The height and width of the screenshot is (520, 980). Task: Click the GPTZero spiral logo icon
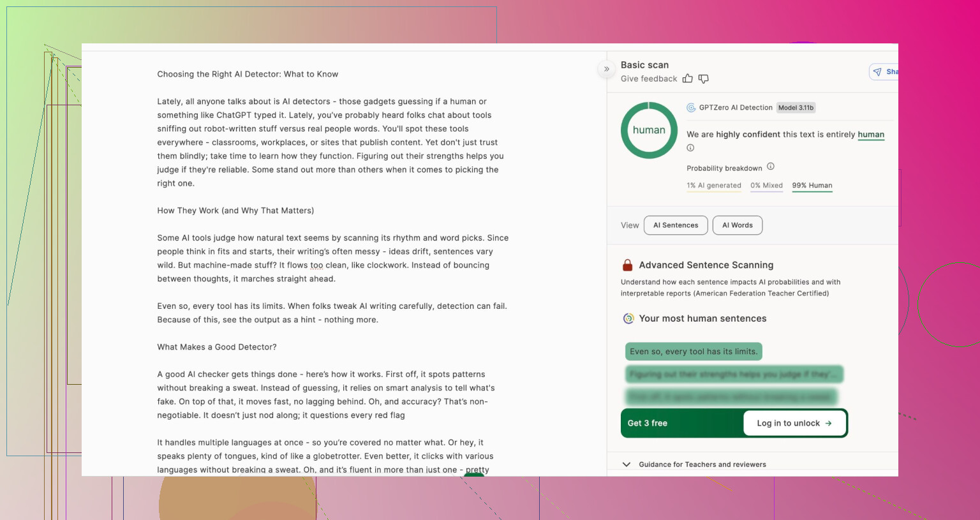point(691,108)
